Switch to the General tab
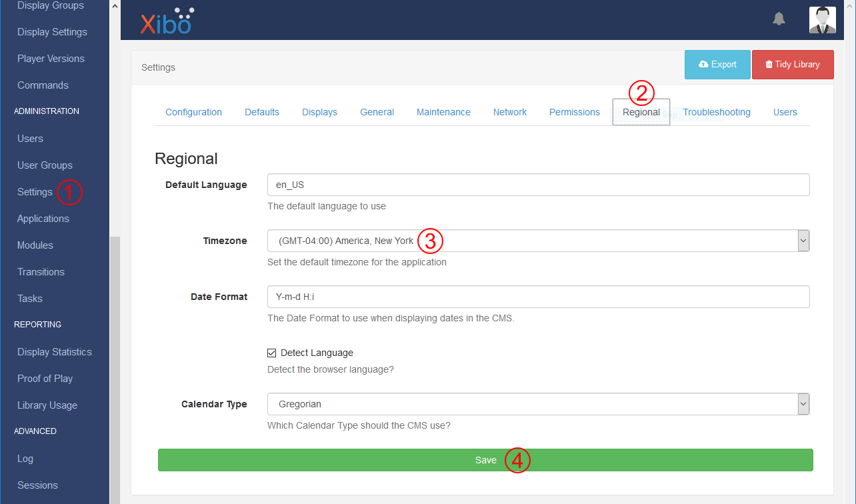856x504 pixels. click(377, 112)
